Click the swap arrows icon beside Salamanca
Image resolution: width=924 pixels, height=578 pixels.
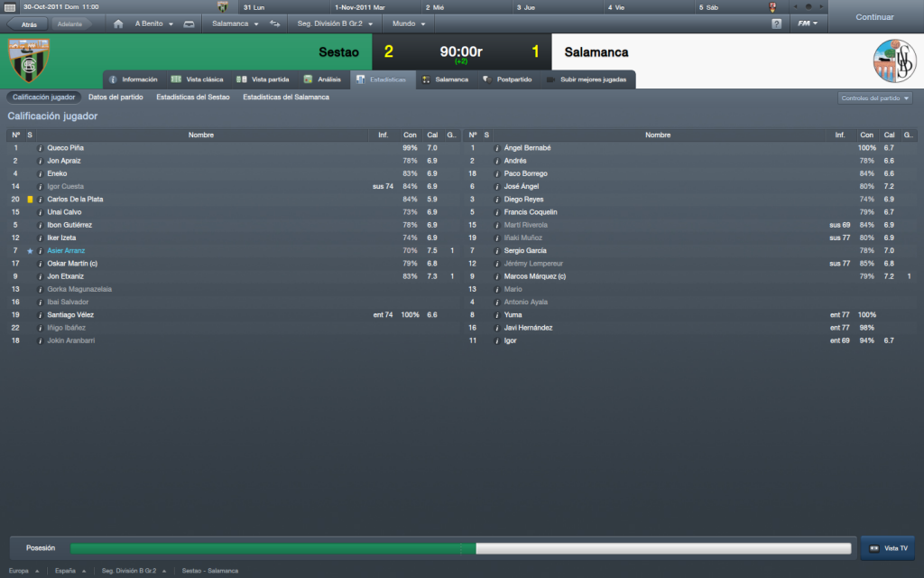coord(275,24)
